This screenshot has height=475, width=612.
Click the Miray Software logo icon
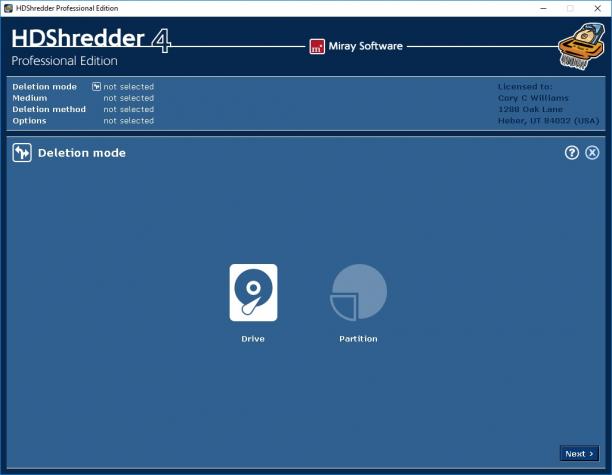click(317, 46)
